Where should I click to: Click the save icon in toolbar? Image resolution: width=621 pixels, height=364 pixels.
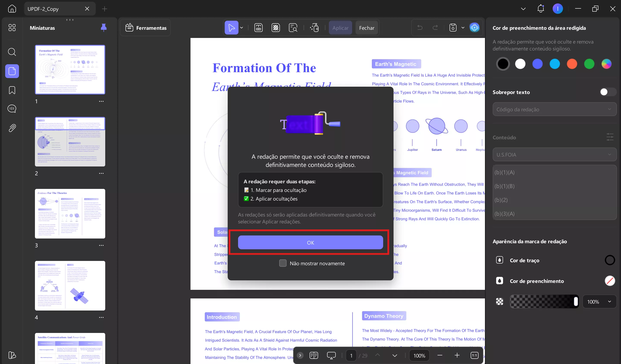(x=453, y=28)
